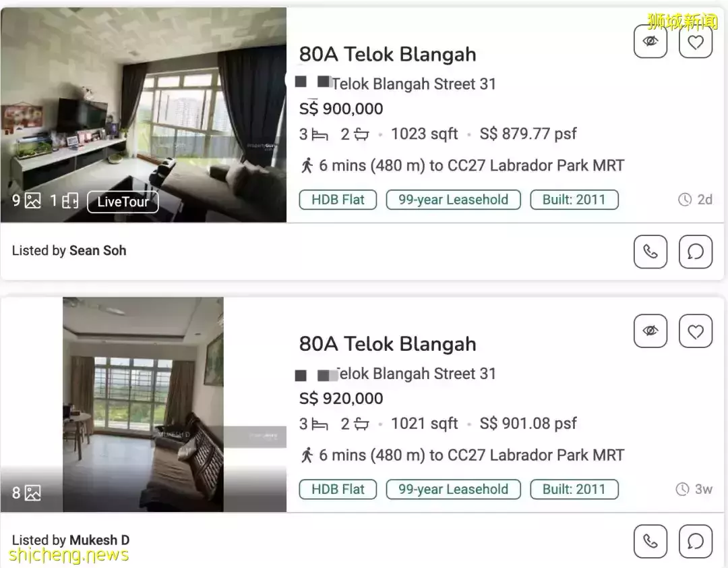
Task: Select the 99-year Leasehold tag on second listing
Action: click(453, 489)
